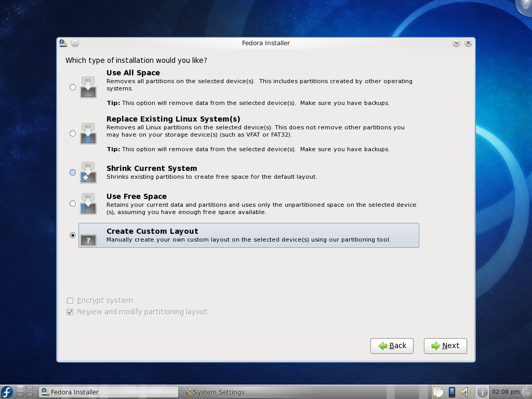Close the Fedora Installer window
532x399 pixels.
click(x=468, y=43)
